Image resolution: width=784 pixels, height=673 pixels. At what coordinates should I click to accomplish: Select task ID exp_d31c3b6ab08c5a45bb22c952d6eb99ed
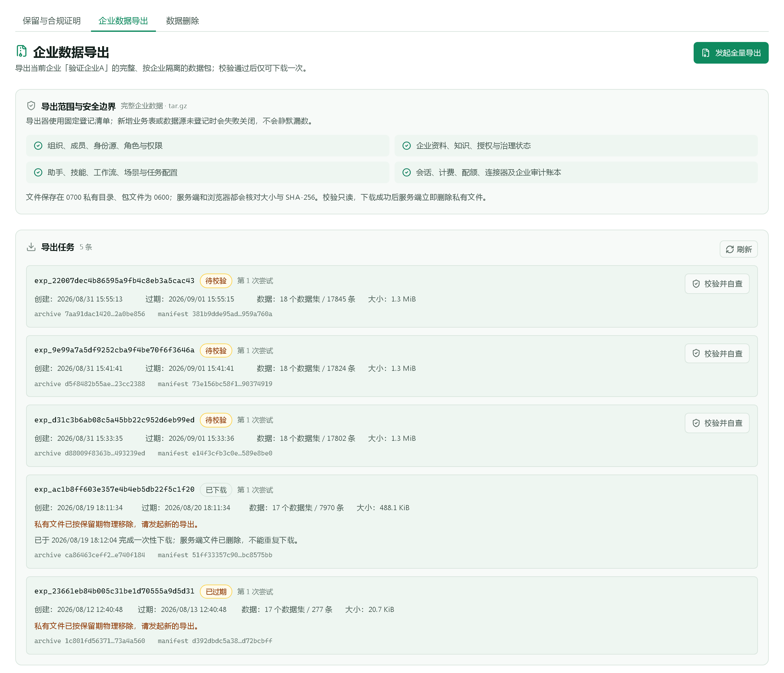click(x=114, y=420)
